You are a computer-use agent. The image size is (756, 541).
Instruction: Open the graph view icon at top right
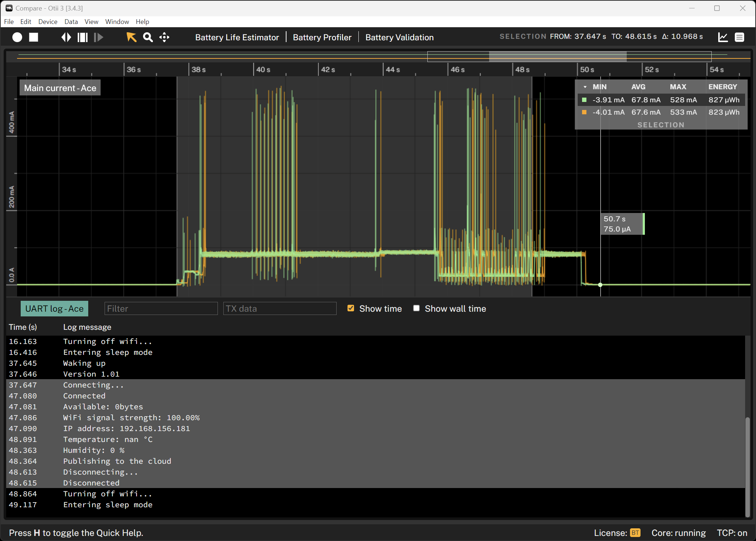723,37
